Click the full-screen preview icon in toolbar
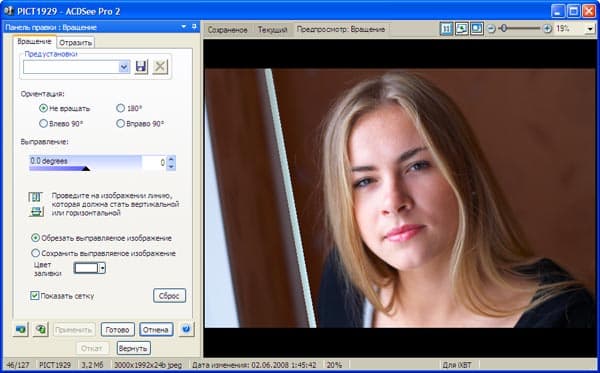 point(477,29)
